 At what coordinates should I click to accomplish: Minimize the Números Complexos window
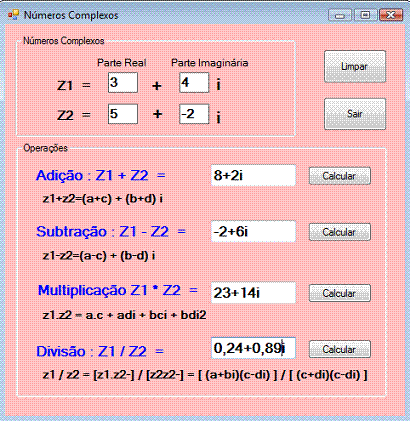point(340,15)
